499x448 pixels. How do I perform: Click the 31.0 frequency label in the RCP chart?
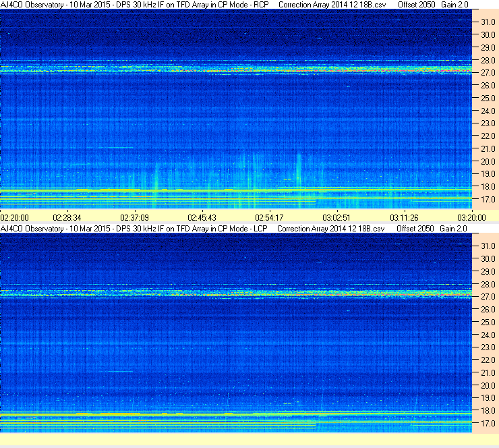[x=488, y=22]
